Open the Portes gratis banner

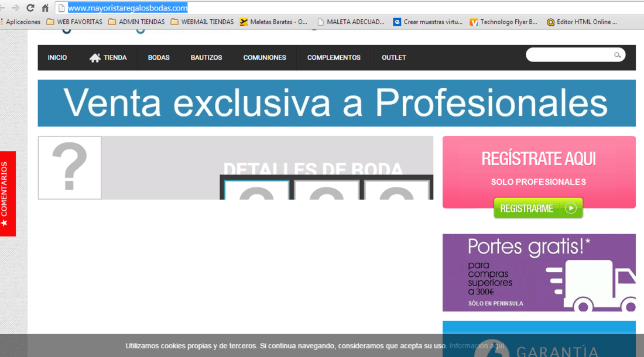tap(539, 273)
